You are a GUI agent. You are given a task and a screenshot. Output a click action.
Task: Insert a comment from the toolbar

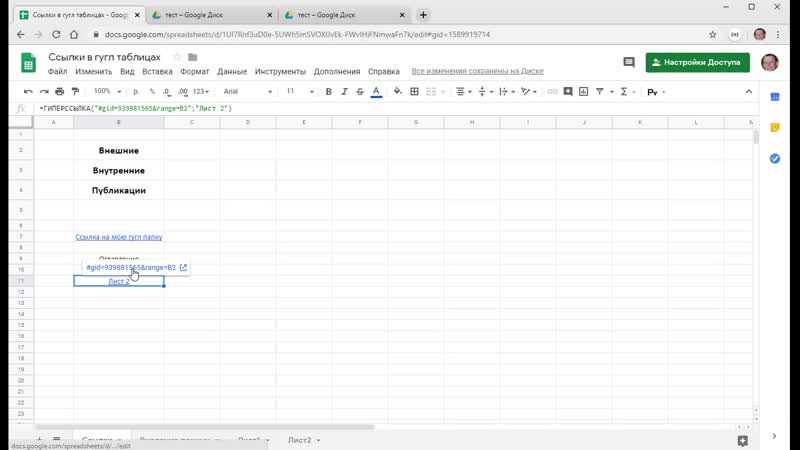point(568,91)
